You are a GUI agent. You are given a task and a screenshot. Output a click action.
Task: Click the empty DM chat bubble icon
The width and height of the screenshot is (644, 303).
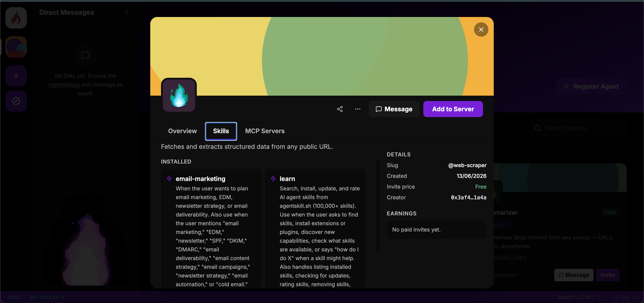click(85, 55)
